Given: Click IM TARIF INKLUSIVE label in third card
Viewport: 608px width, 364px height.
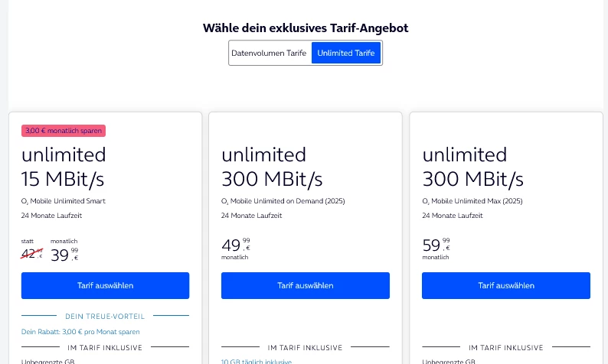Looking at the screenshot, I should (x=505, y=347).
